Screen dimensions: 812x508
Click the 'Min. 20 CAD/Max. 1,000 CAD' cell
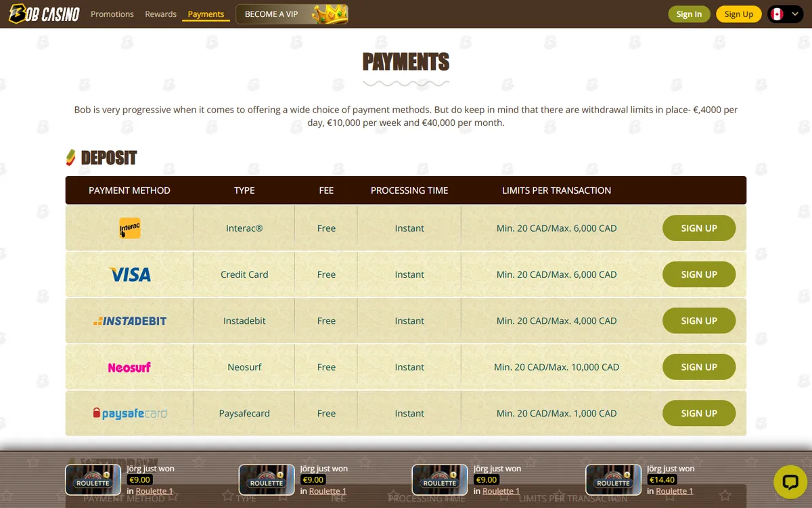[556, 413]
